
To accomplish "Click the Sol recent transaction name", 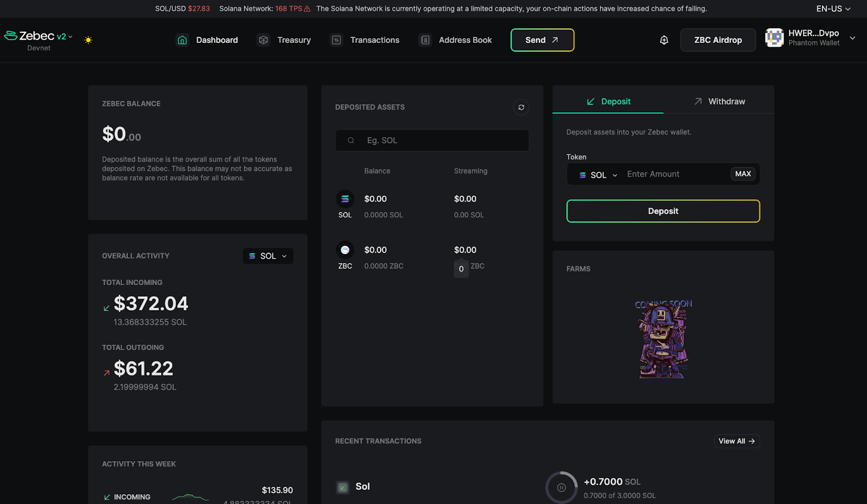I will (x=363, y=487).
